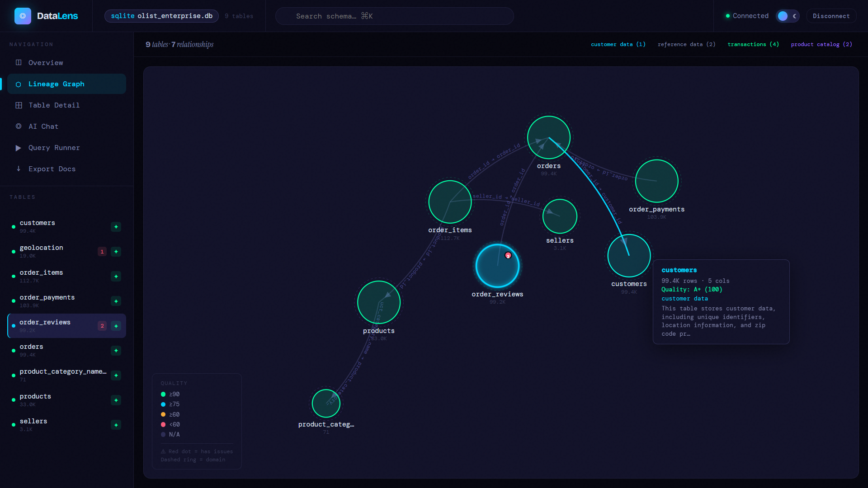Click the Table Detail grid icon

[x=19, y=105]
